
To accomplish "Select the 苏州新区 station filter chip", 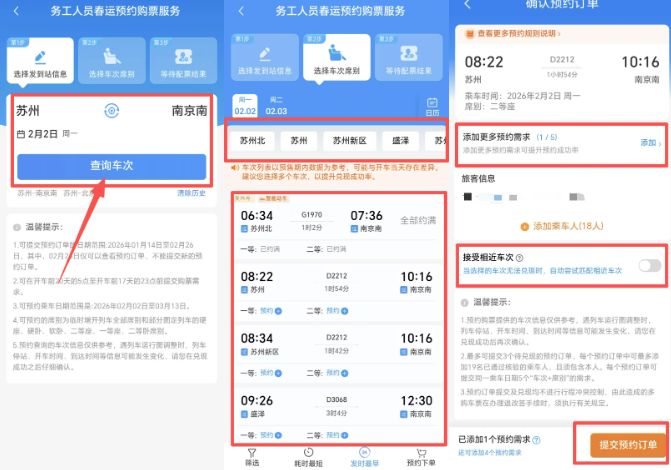I will point(350,141).
